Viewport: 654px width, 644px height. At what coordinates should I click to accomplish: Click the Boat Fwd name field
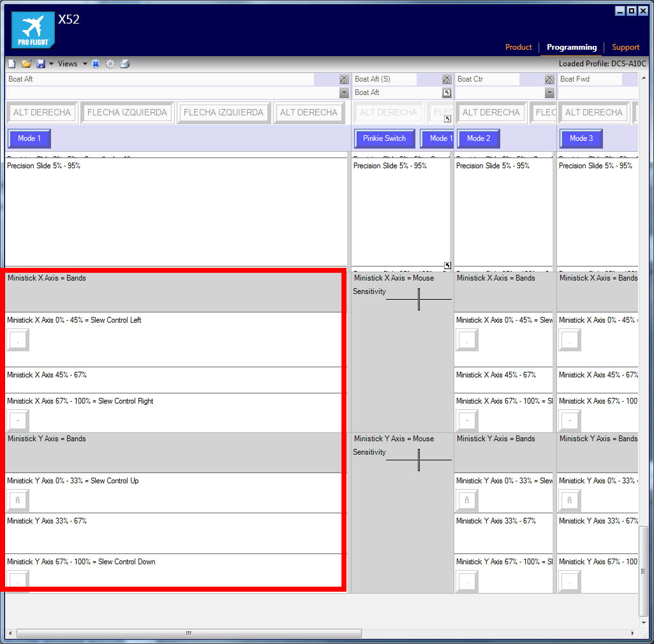pos(590,79)
